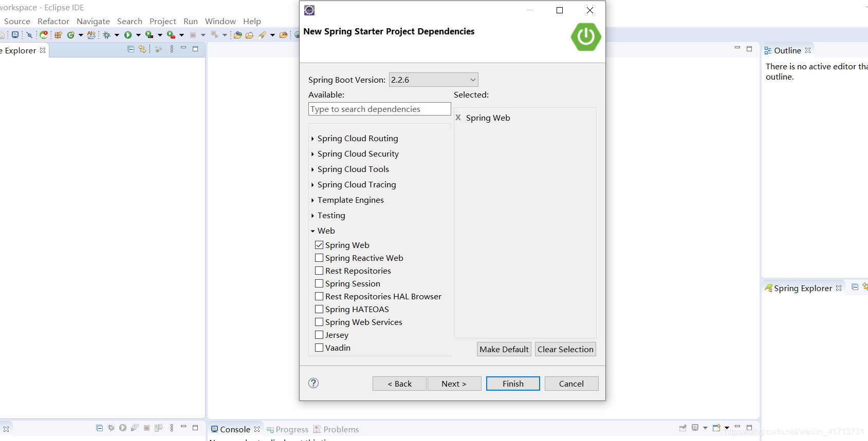Collapse the Web category
Viewport: 868px width, 441px height.
(312, 231)
